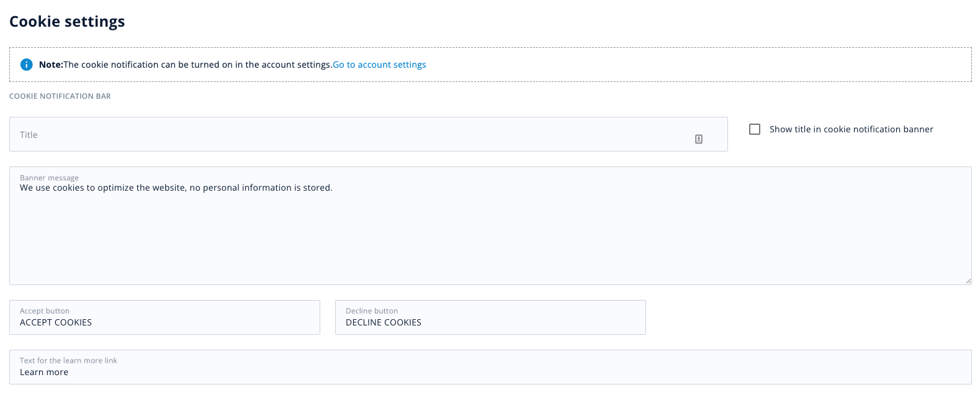
Task: Click the COOKIE NOTIFICATION BAR section label
Action: click(x=60, y=96)
